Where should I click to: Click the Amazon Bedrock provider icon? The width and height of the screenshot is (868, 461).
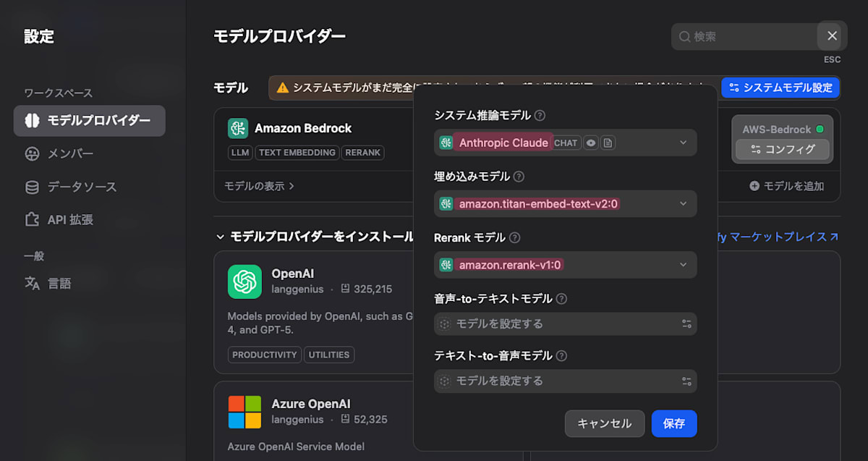(238, 128)
